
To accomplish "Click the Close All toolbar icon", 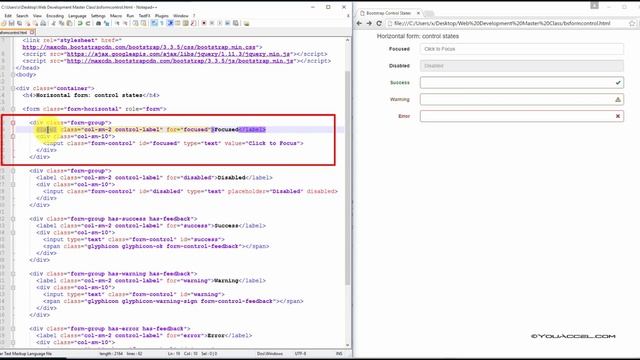I will point(36,23).
